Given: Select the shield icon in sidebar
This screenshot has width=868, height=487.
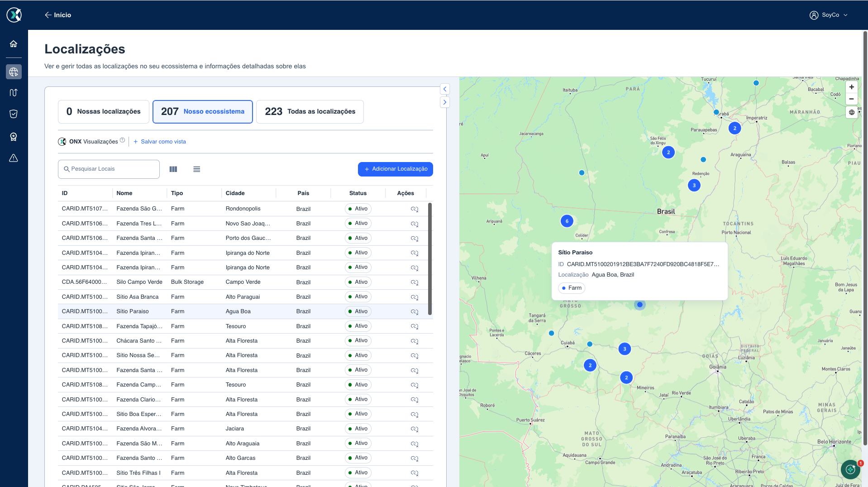Looking at the screenshot, I should point(14,114).
